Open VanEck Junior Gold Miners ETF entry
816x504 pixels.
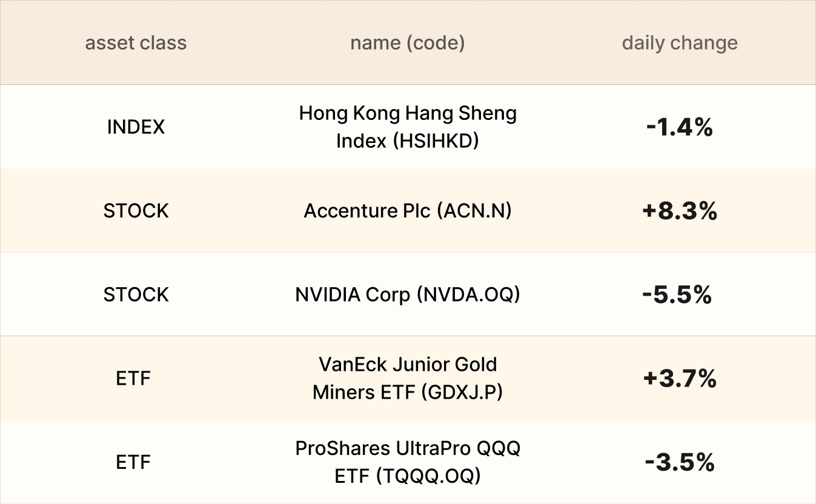(x=407, y=379)
